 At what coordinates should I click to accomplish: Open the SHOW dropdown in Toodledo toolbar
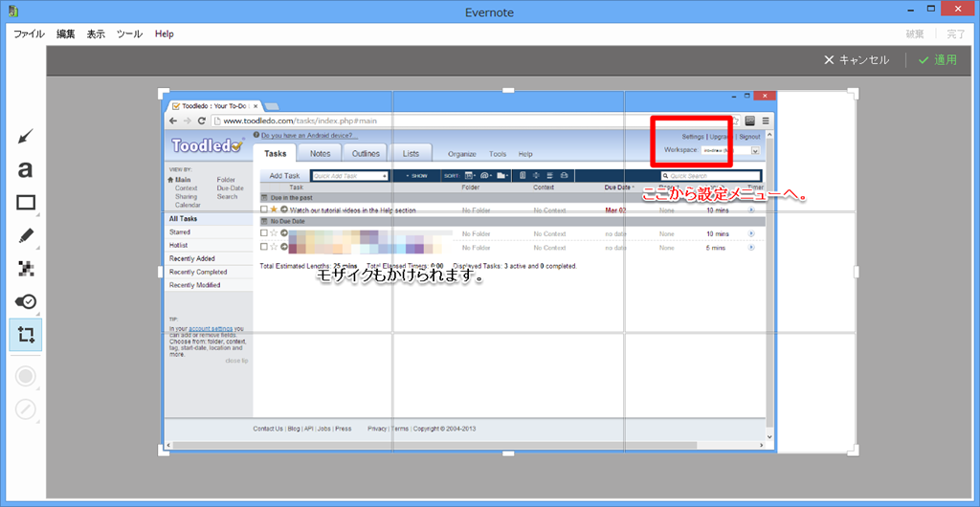(417, 176)
